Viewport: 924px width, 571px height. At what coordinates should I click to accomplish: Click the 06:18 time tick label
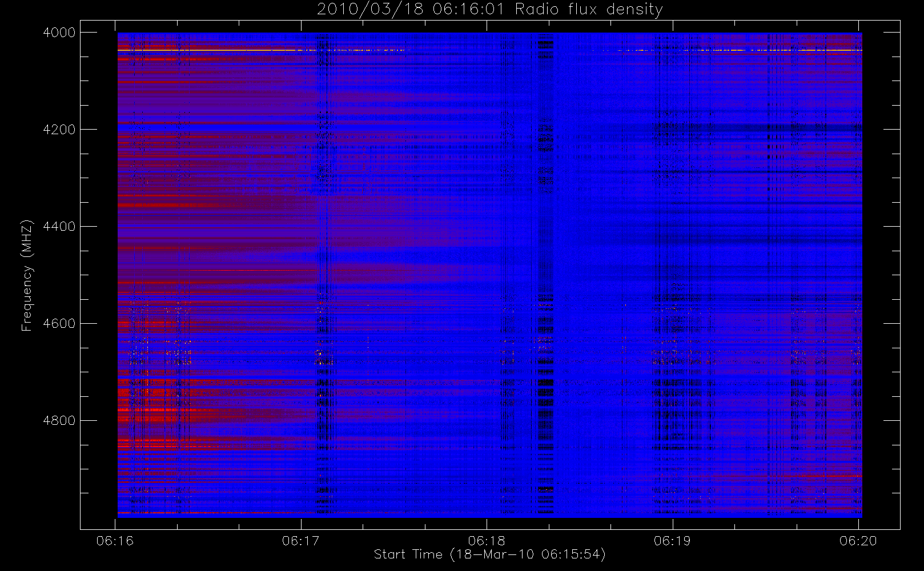(x=487, y=541)
